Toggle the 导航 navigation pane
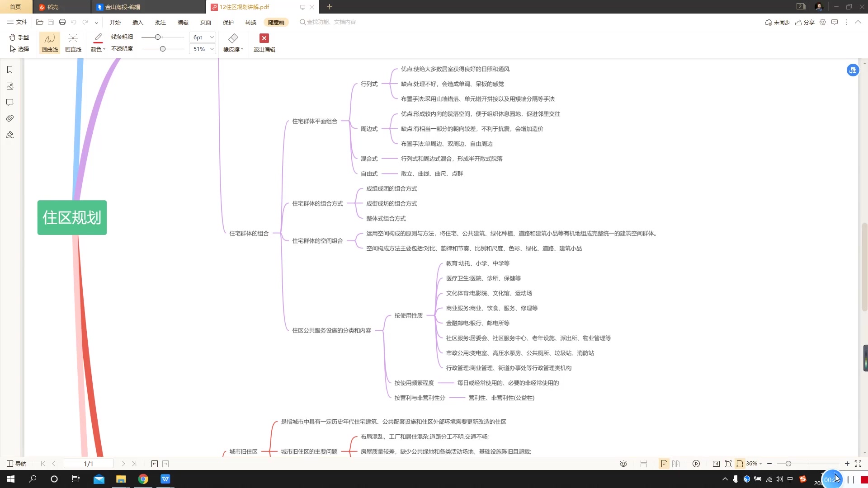 [17, 464]
